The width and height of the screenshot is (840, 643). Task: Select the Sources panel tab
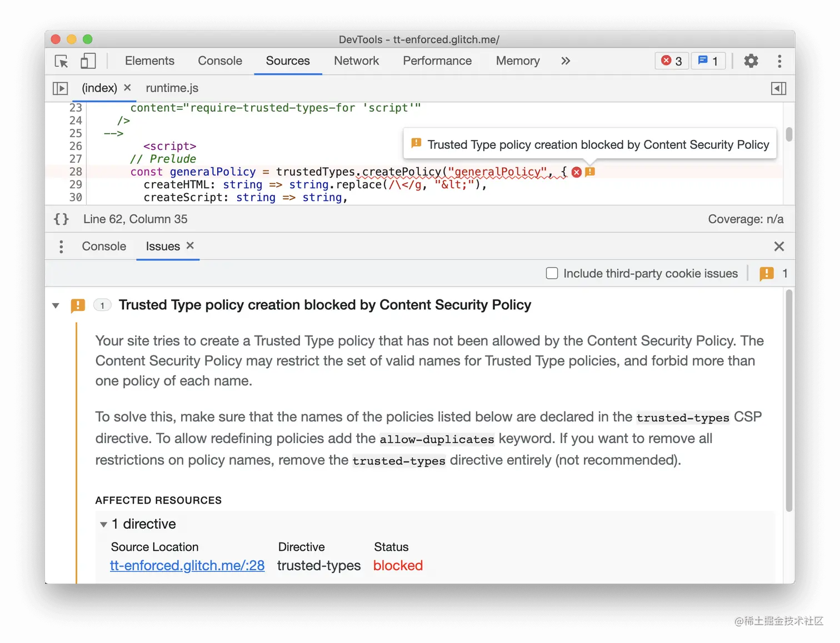click(288, 61)
